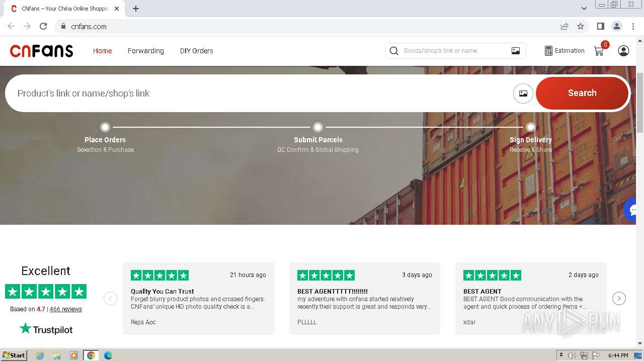Open the Forwarding page

(146, 51)
